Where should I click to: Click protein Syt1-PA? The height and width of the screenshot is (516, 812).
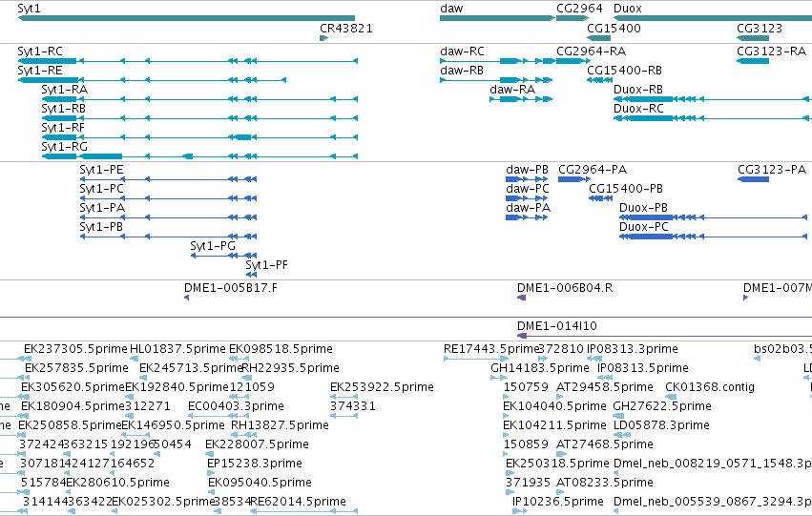click(168, 217)
